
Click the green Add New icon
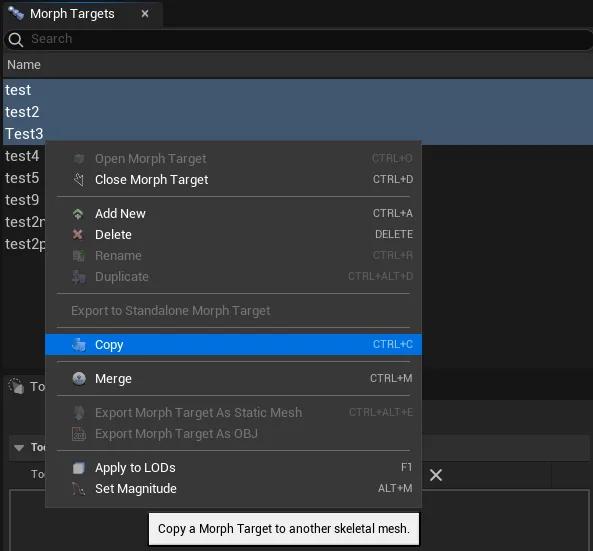(x=78, y=214)
